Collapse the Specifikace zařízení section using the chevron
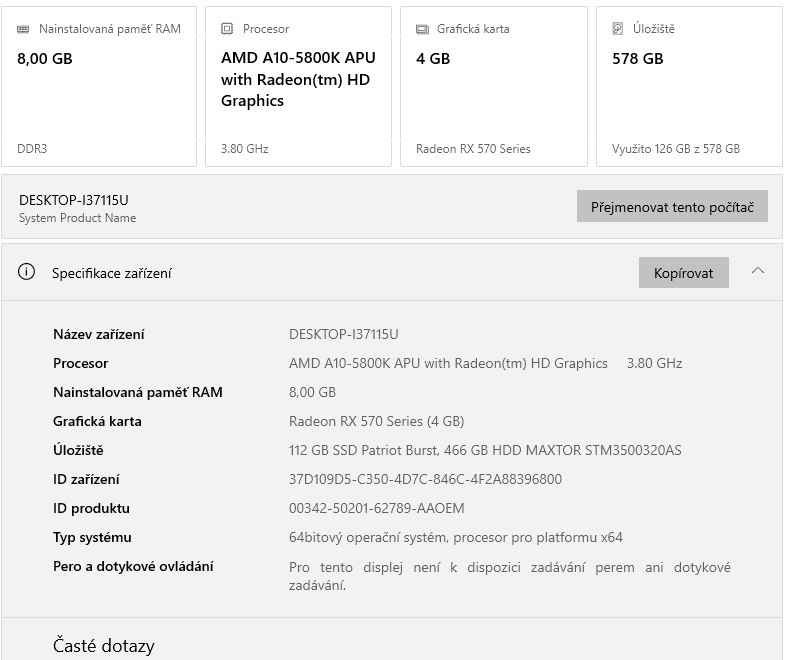The height and width of the screenshot is (660, 793). (757, 271)
